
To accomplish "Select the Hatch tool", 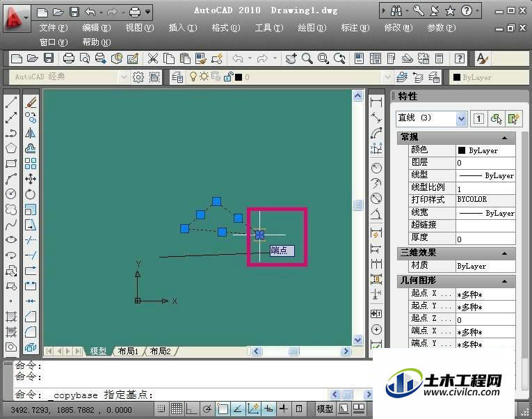I will point(11,317).
